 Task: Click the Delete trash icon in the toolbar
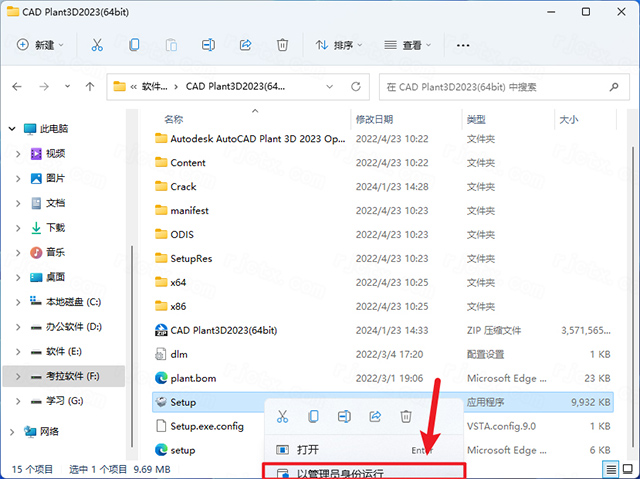click(x=282, y=45)
